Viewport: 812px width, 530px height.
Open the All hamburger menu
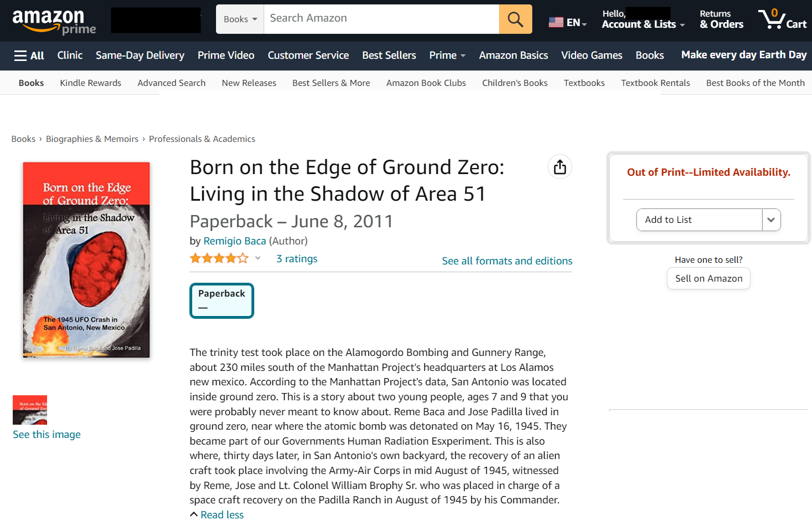pos(29,55)
